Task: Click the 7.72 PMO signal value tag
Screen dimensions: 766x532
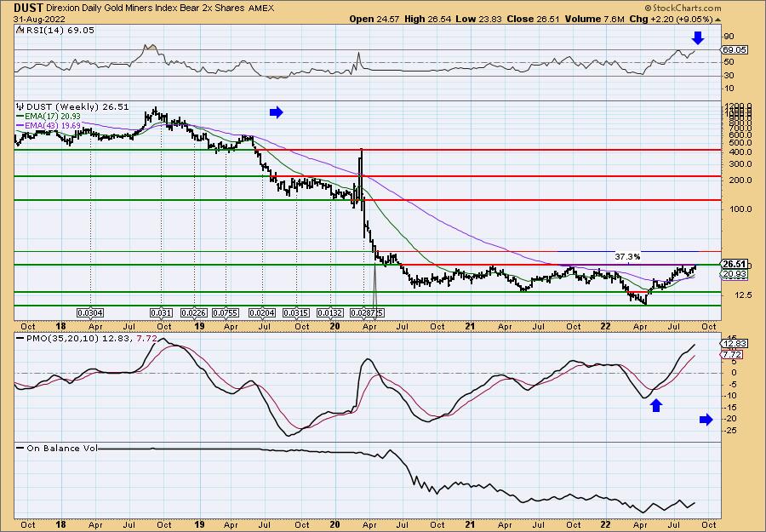Action: [732, 354]
